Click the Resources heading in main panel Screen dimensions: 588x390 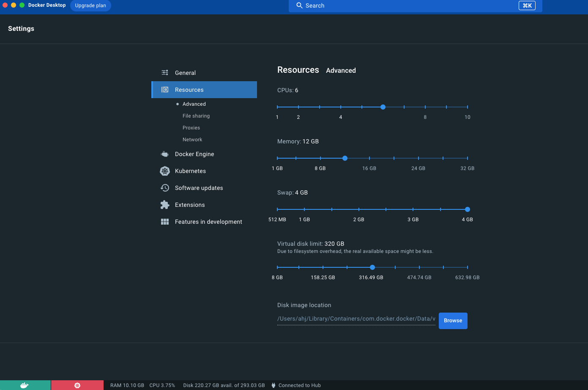pos(298,70)
